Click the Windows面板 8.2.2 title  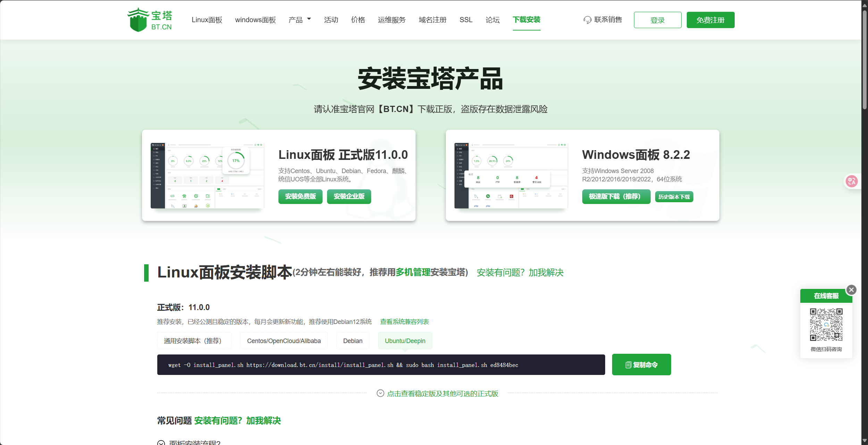(x=636, y=155)
